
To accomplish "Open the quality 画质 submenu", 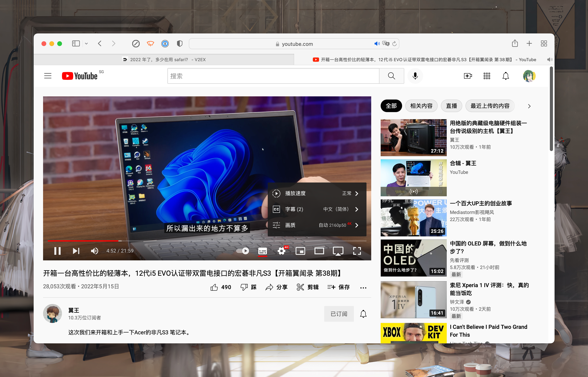I will pos(316,225).
